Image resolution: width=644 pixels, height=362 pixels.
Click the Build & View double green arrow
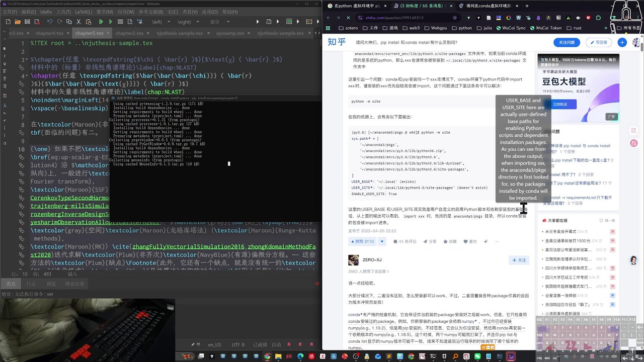(101, 22)
